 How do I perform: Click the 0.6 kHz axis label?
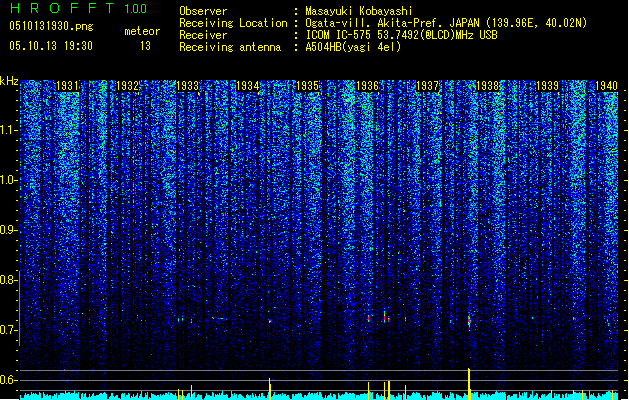point(9,380)
